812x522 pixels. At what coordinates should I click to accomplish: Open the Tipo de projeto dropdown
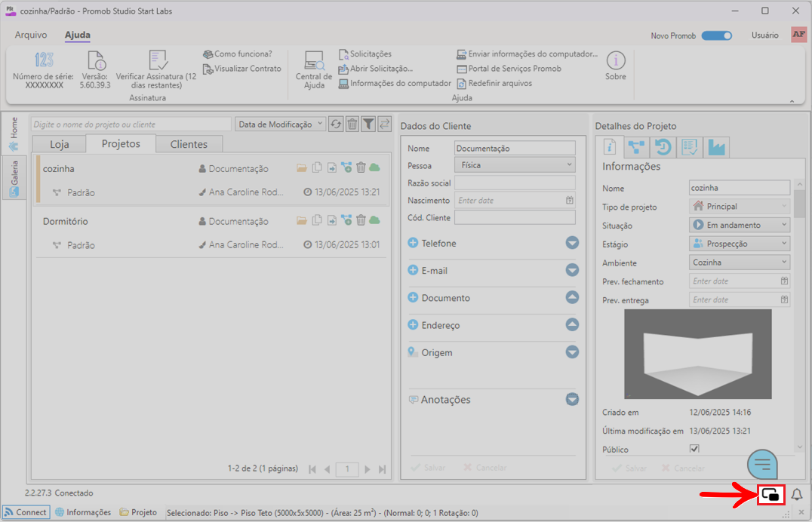[740, 206]
